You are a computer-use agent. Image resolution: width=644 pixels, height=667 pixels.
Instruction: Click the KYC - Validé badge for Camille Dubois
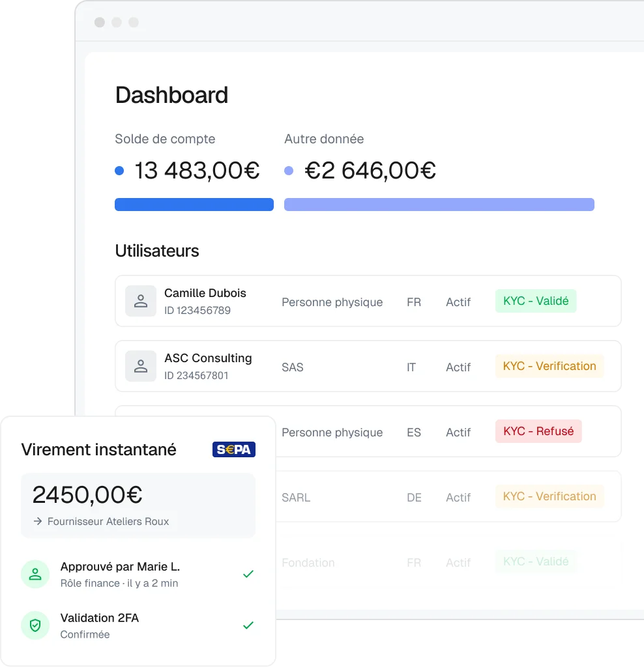pos(536,301)
